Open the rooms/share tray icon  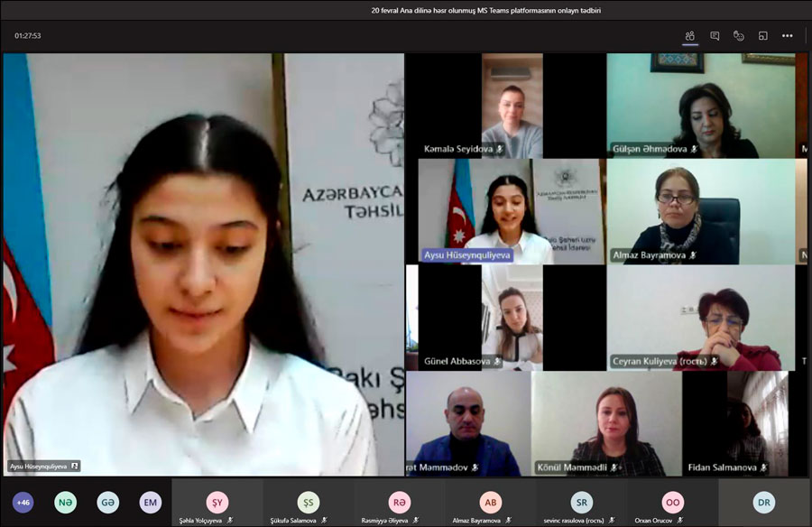(x=762, y=36)
